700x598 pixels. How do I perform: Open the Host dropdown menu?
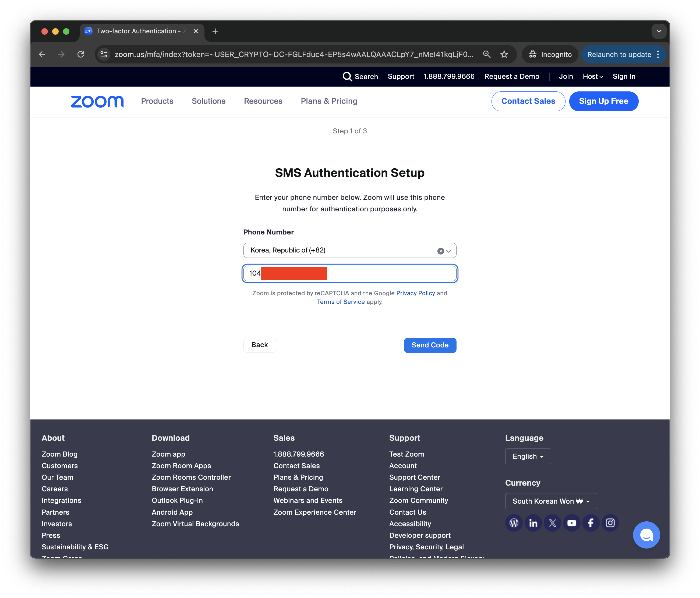point(593,76)
